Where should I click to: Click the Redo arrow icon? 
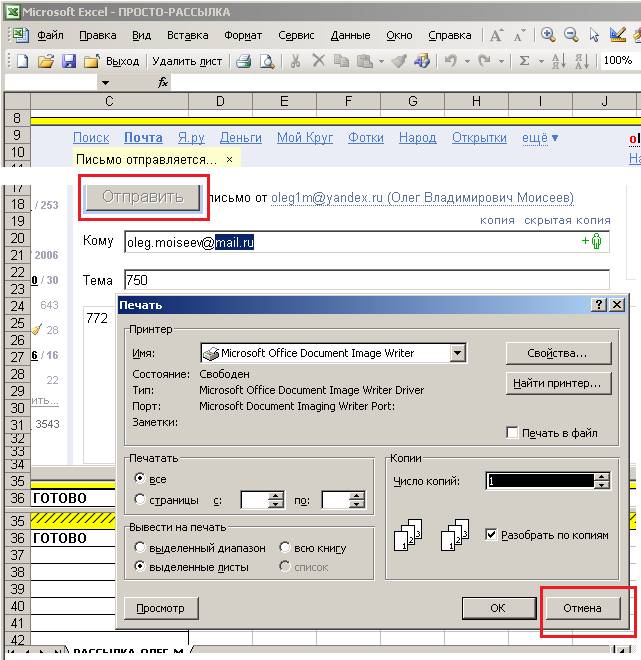point(484,61)
